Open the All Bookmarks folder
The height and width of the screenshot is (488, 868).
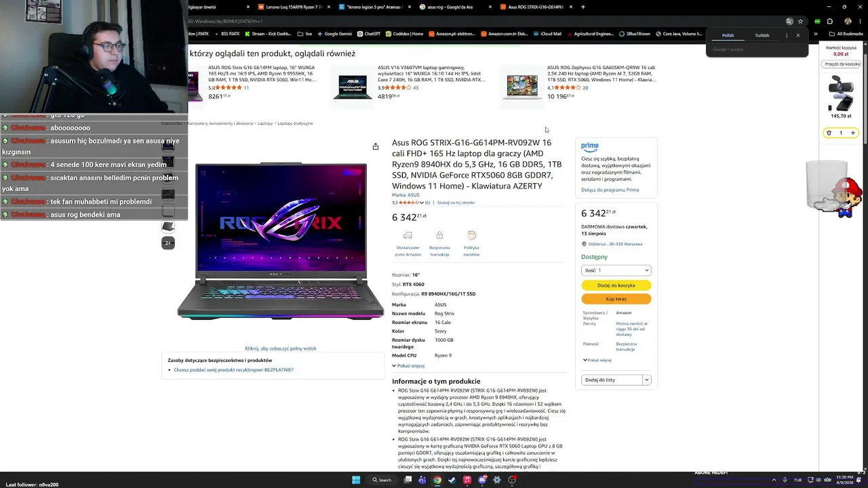pos(846,34)
